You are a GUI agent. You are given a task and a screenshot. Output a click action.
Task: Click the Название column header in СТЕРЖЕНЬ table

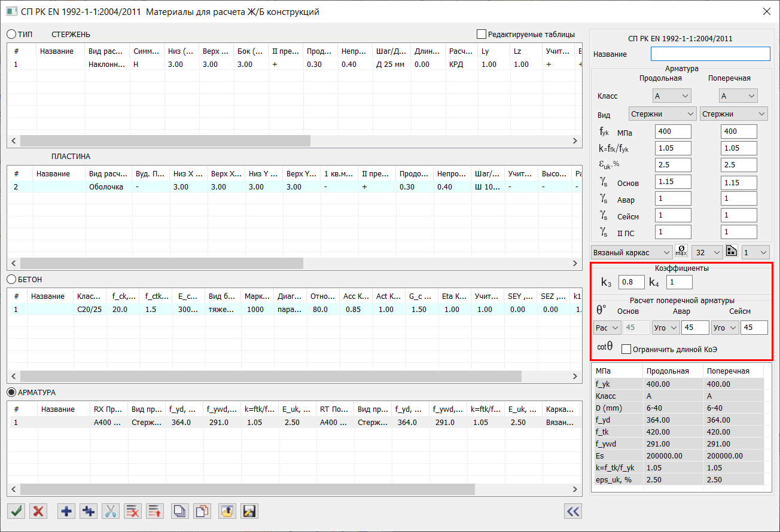(x=57, y=51)
